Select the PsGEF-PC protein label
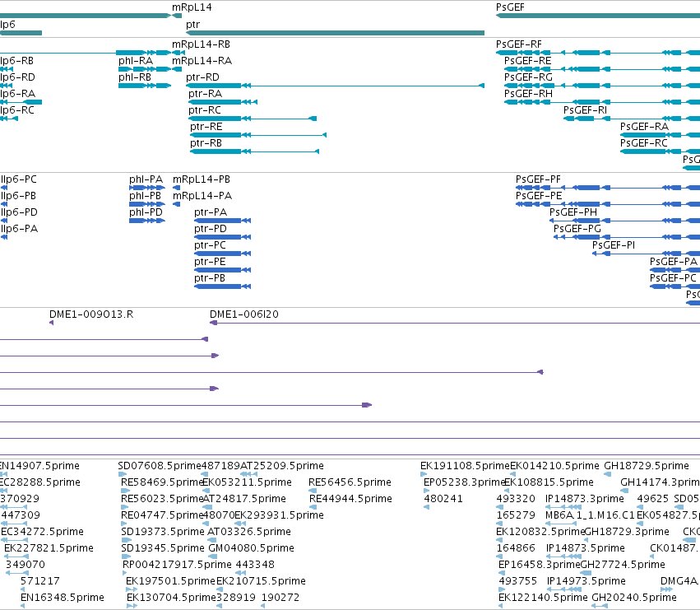This screenshot has width=700, height=610. (673, 279)
